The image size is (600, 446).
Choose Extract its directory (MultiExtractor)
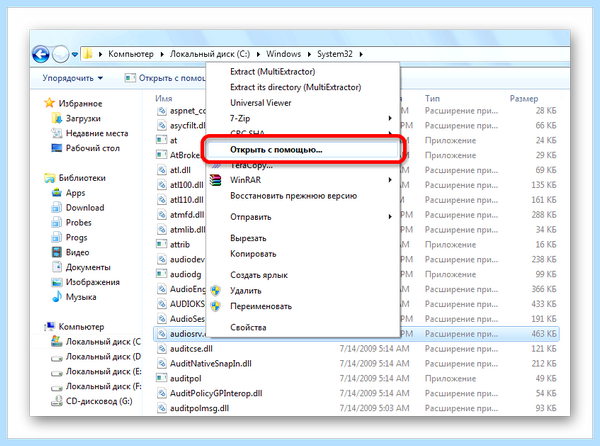(x=295, y=87)
